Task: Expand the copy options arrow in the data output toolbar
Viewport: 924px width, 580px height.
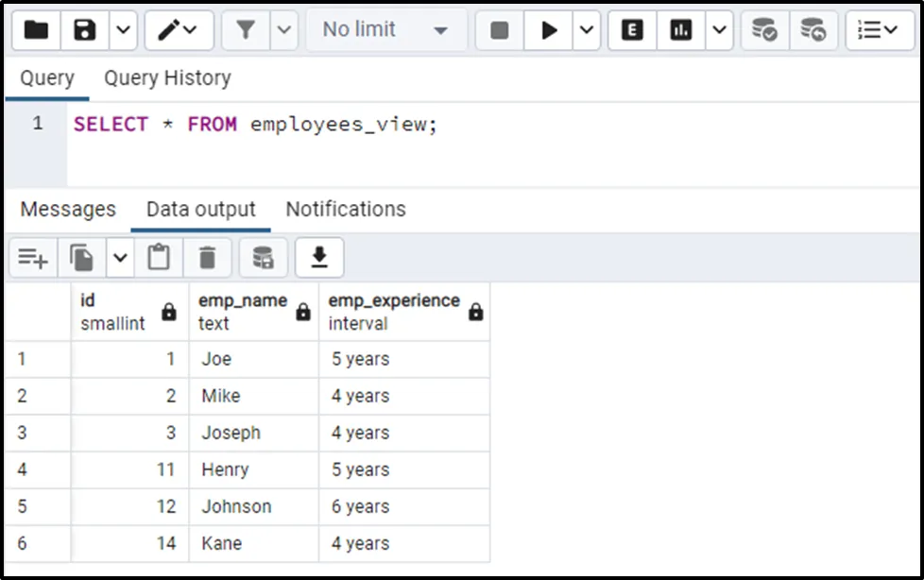Action: [x=120, y=257]
